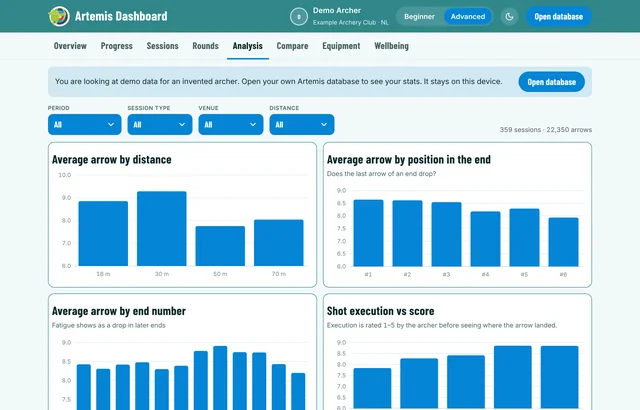Viewport: 640px width, 410px height.
Task: Open the Wellbeing tab
Action: click(x=391, y=46)
